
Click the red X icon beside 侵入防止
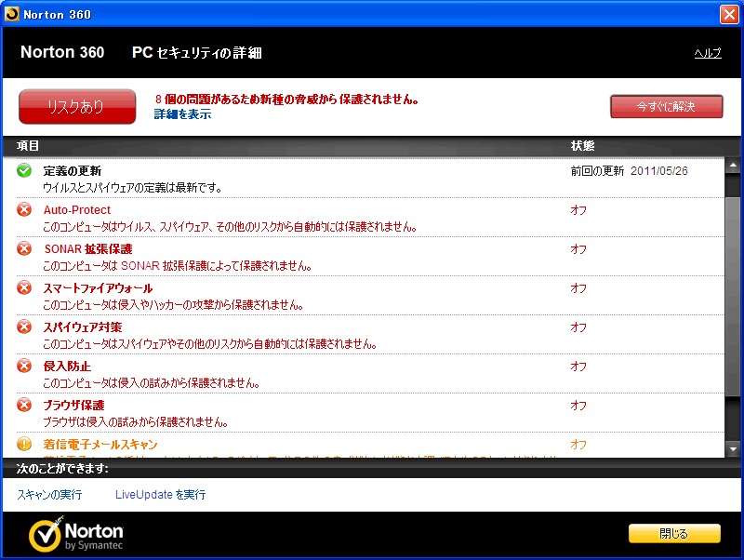point(24,366)
